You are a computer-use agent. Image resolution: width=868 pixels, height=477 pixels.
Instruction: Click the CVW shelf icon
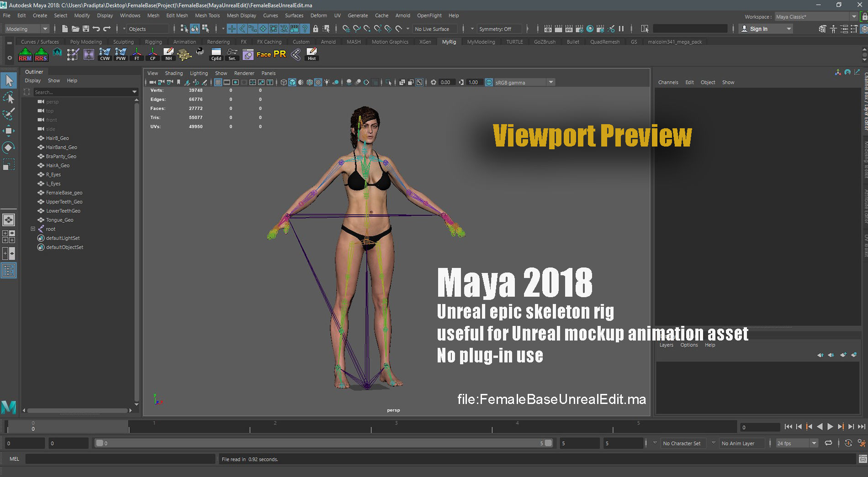(x=105, y=55)
